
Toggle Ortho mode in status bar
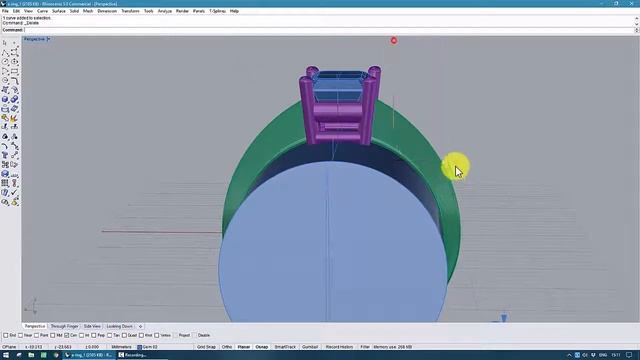227,347
